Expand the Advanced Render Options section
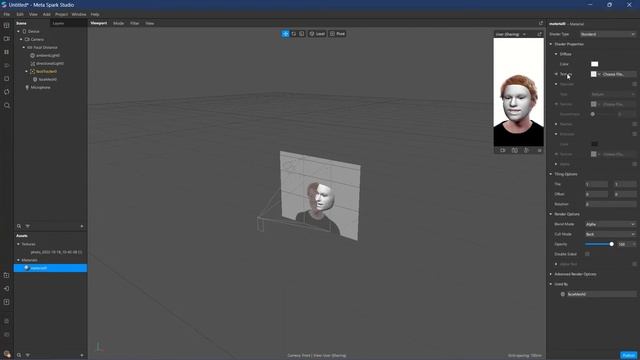 pos(551,274)
